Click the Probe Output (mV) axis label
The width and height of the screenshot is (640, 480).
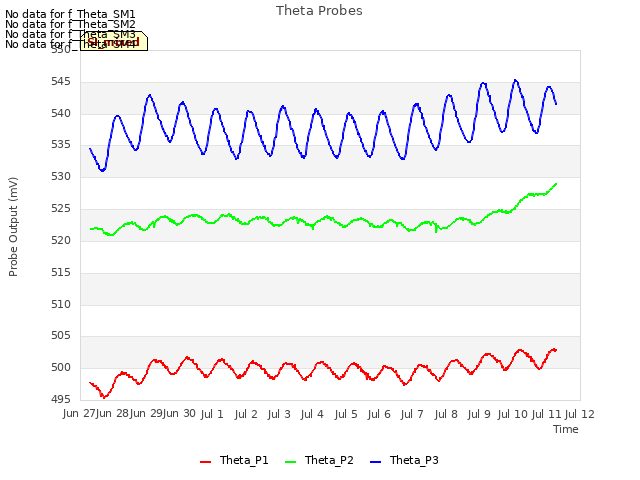coord(13,227)
